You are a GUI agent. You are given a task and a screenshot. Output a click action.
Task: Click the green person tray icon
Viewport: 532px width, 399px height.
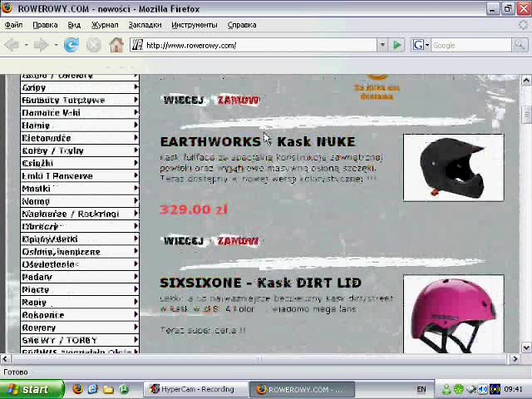(446, 389)
